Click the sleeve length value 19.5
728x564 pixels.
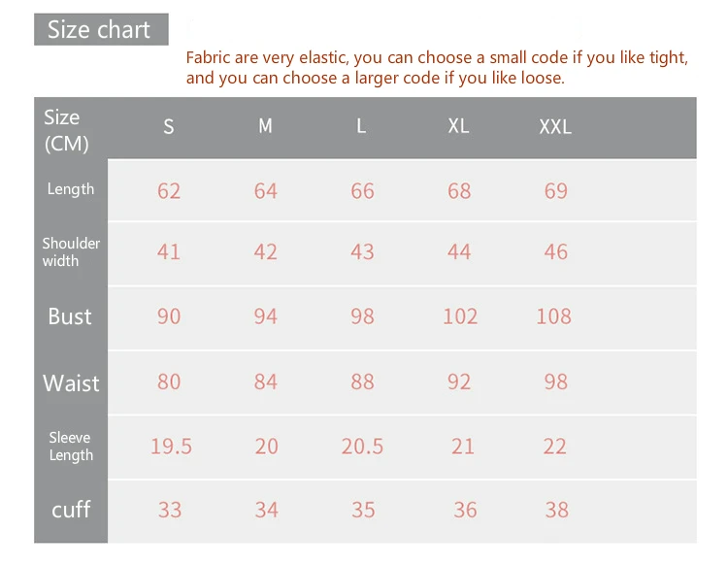point(171,447)
